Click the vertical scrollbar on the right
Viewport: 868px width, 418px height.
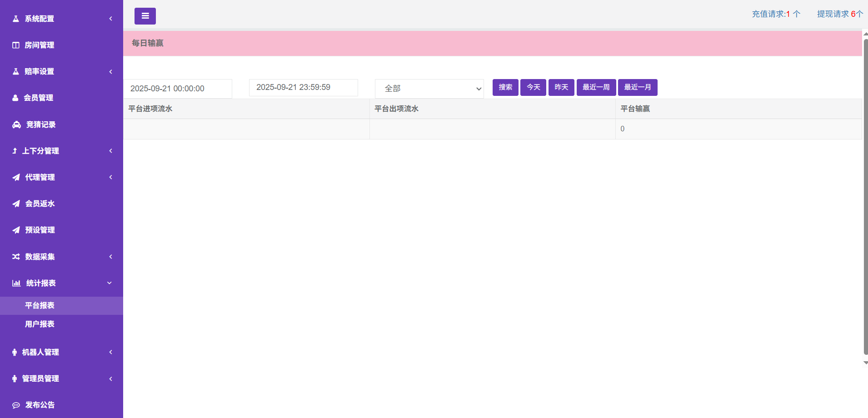coord(865,195)
